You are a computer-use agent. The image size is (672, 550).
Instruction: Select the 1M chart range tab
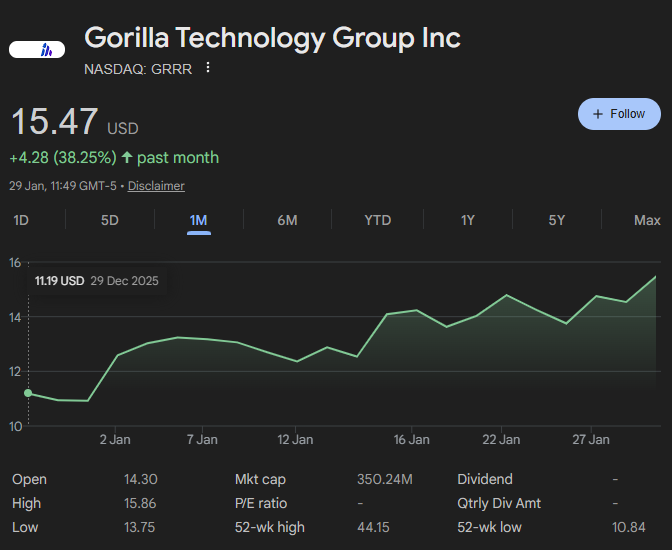[x=198, y=220]
